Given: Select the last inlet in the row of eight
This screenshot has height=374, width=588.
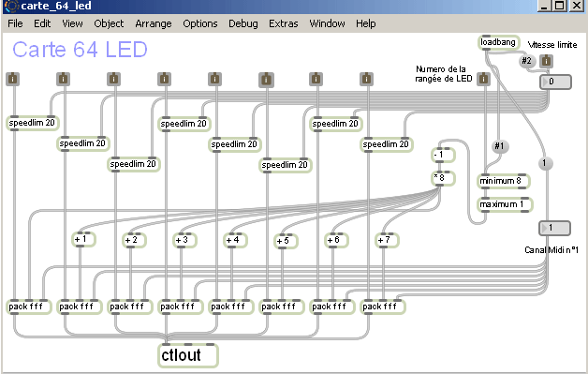Looking at the screenshot, I should (x=366, y=80).
